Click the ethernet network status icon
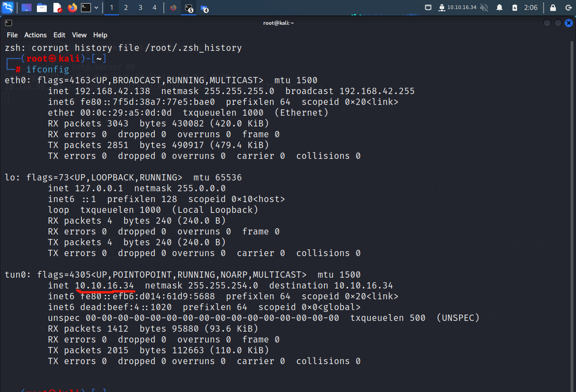The image size is (576, 392). tap(428, 8)
